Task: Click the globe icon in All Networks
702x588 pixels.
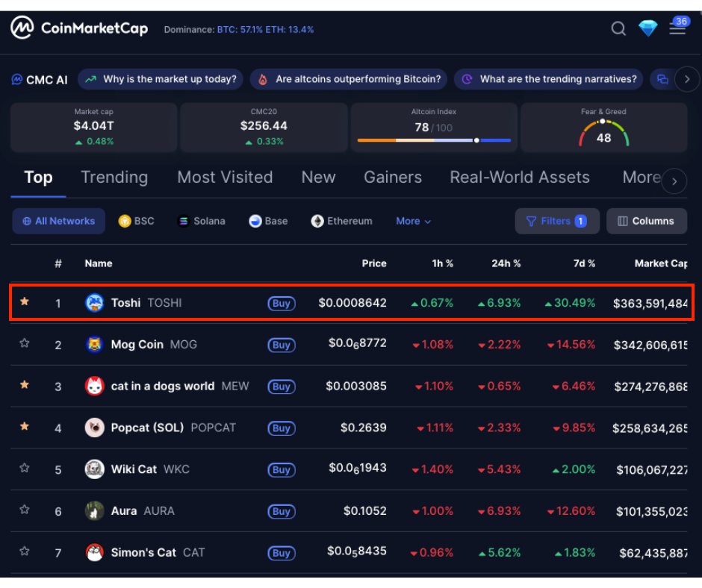Action: 27,221
